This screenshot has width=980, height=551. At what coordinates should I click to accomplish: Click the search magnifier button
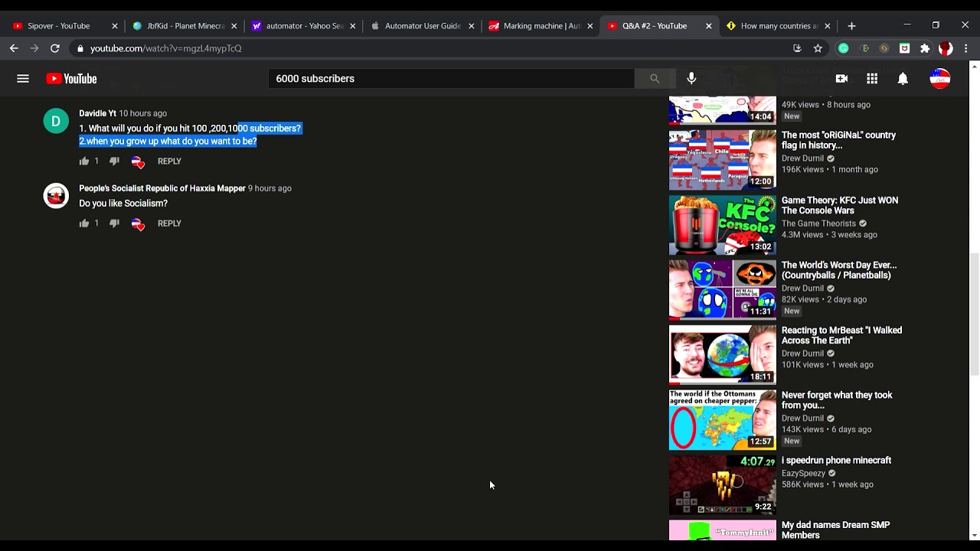pos(655,79)
